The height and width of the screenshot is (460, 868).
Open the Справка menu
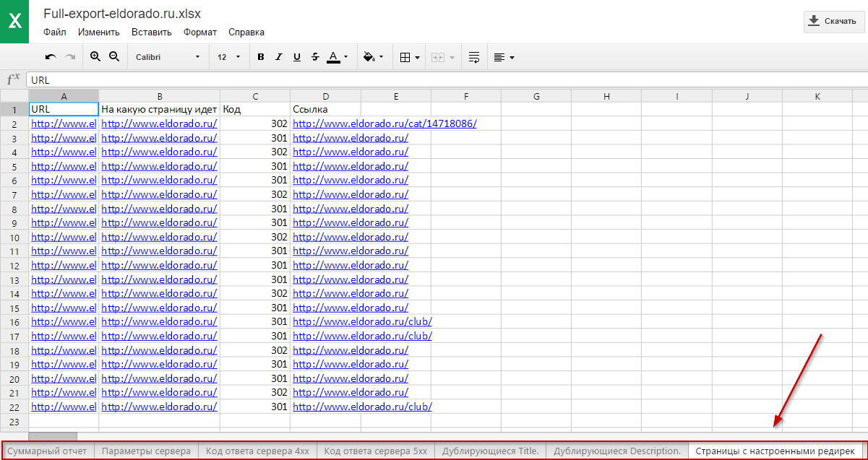(246, 32)
